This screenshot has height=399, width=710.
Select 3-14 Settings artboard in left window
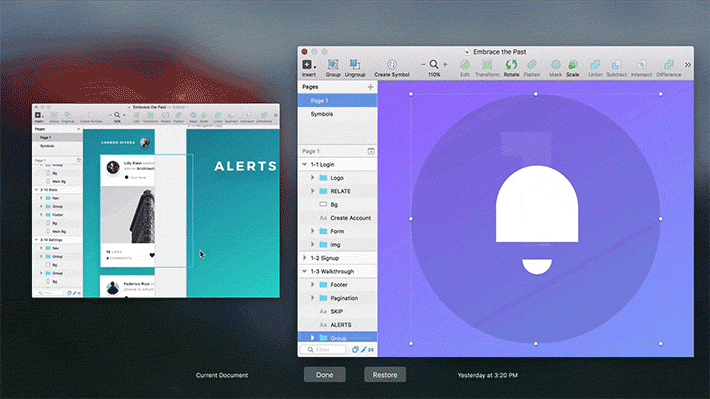(58, 240)
